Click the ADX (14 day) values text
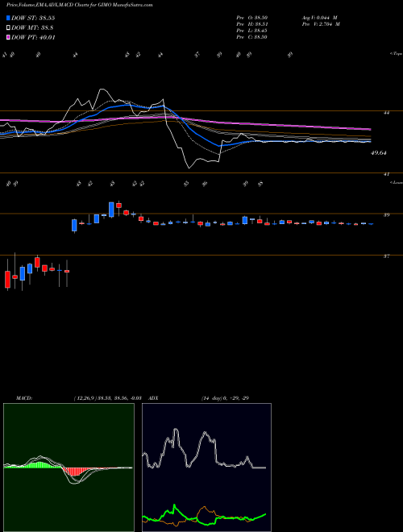The width and height of the screenshot is (403, 532). point(225,398)
